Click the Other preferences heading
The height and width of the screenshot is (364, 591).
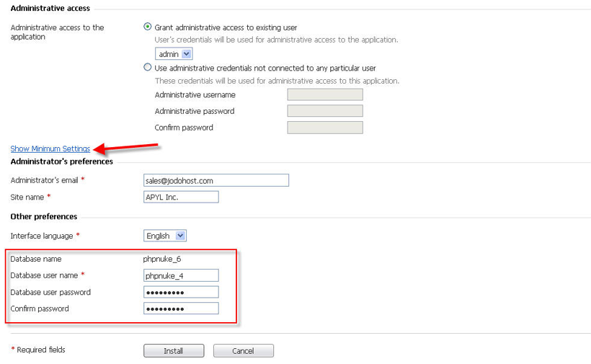pos(44,216)
